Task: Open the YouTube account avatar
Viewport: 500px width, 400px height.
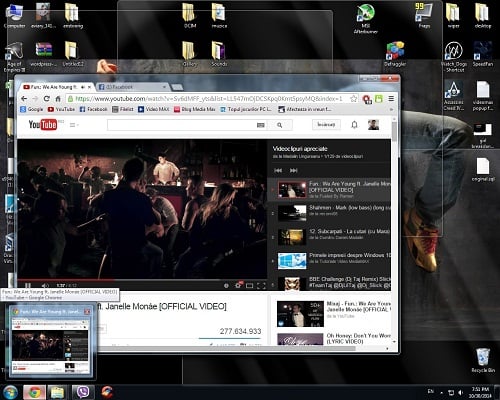Action: click(x=373, y=125)
